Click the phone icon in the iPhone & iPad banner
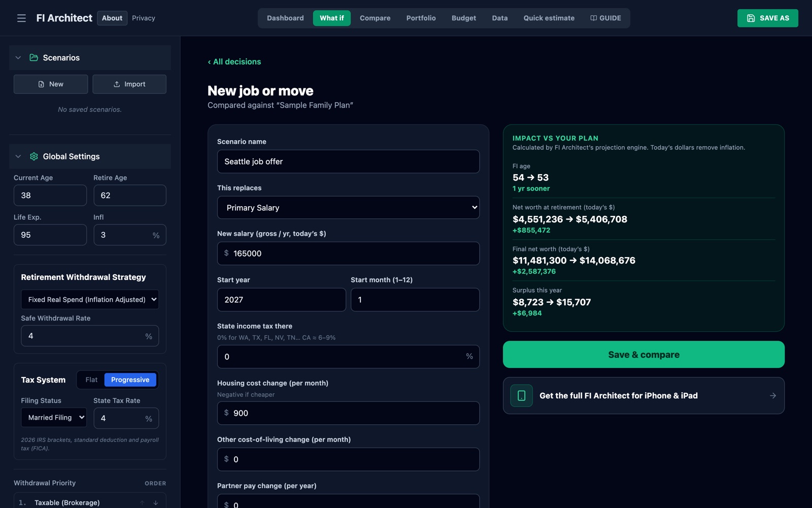This screenshot has width=812, height=508. [521, 396]
